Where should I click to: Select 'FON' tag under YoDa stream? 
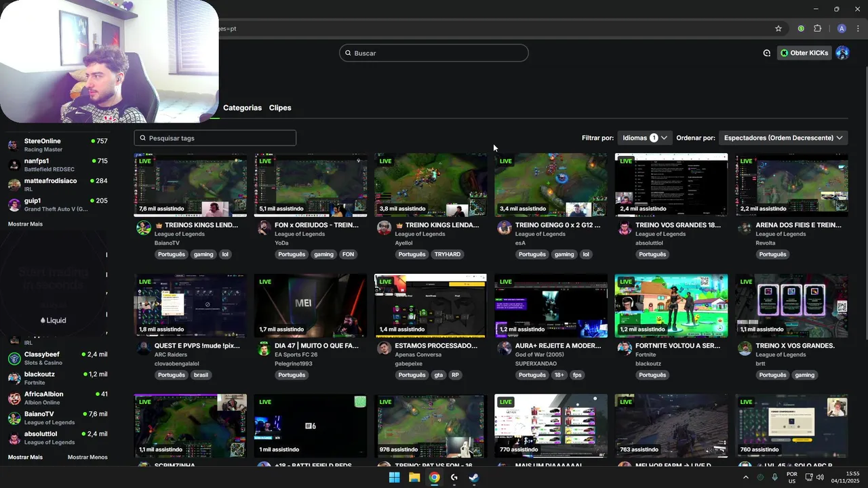point(348,254)
